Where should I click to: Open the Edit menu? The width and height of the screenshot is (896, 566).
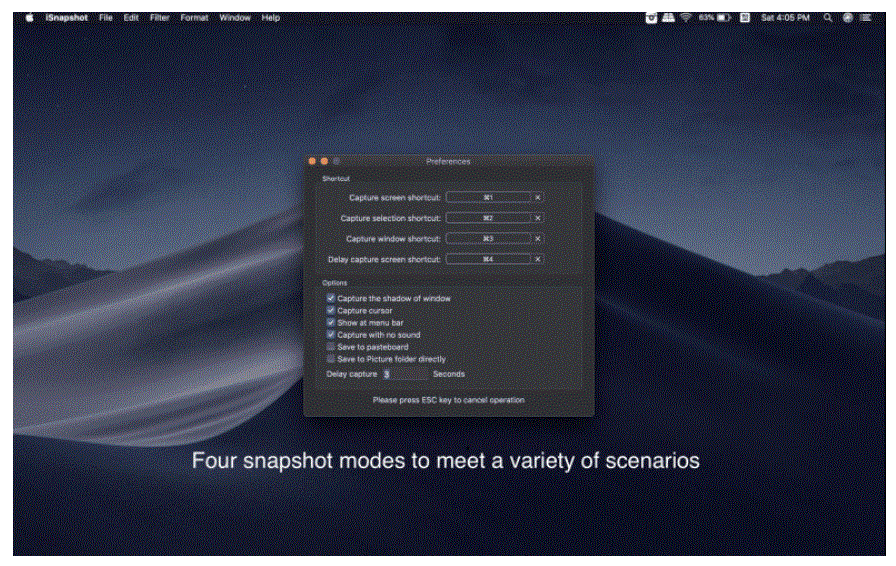tap(131, 18)
